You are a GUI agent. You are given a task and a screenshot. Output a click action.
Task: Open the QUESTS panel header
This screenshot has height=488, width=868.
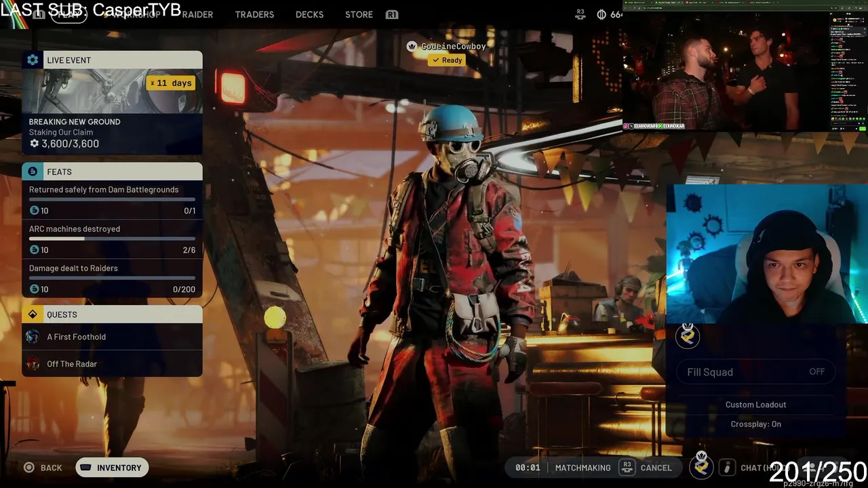tap(112, 314)
